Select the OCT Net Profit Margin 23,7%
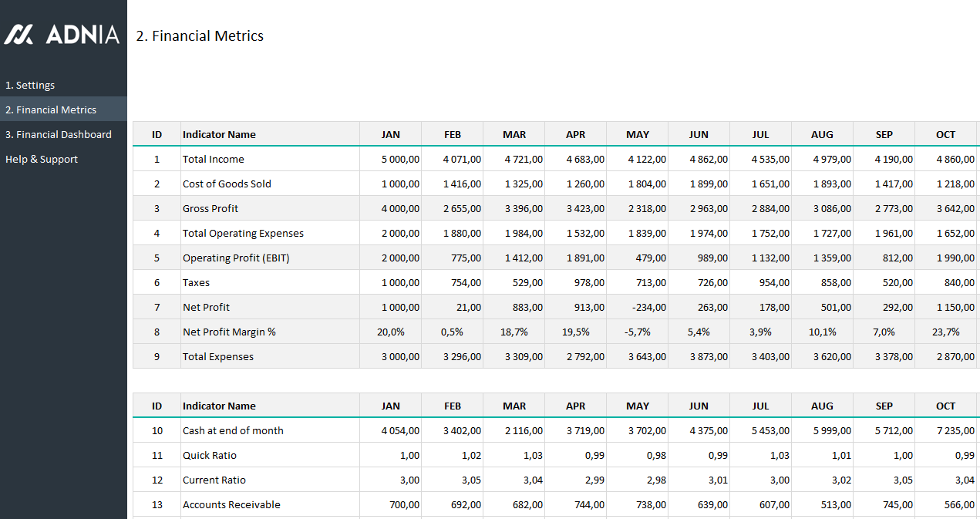Screen dimensions: 980x519 pos(945,332)
